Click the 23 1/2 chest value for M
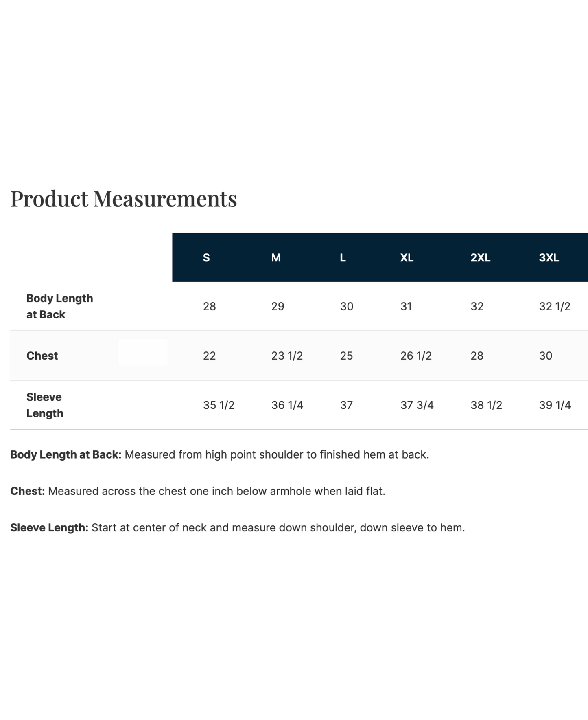The height and width of the screenshot is (720, 588). [x=287, y=356]
